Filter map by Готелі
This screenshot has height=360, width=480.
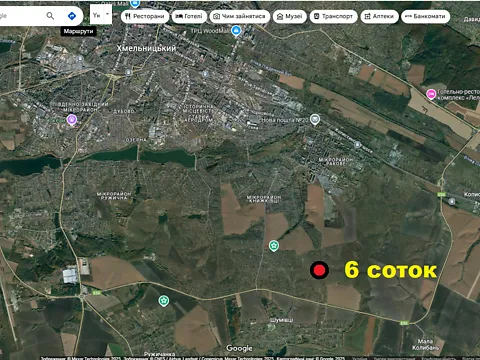tap(189, 16)
